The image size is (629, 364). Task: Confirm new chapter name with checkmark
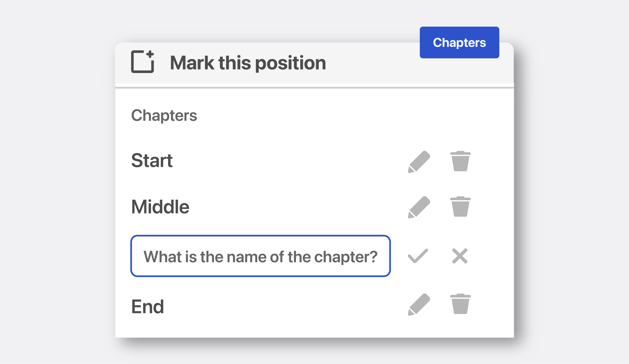point(418,256)
